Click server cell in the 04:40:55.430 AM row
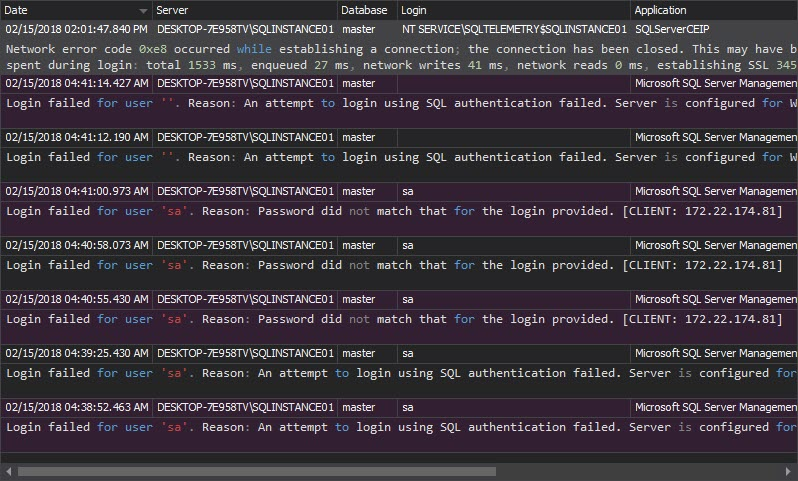 245,299
